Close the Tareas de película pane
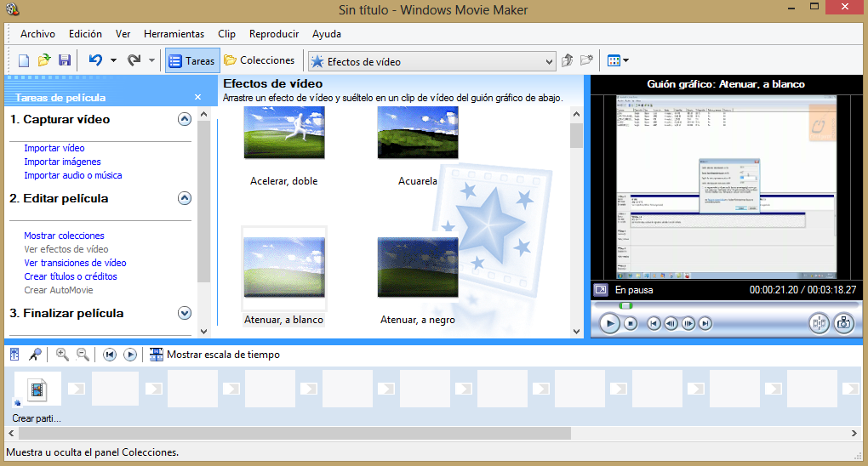Screen dimensions: 868x466 click(x=197, y=98)
